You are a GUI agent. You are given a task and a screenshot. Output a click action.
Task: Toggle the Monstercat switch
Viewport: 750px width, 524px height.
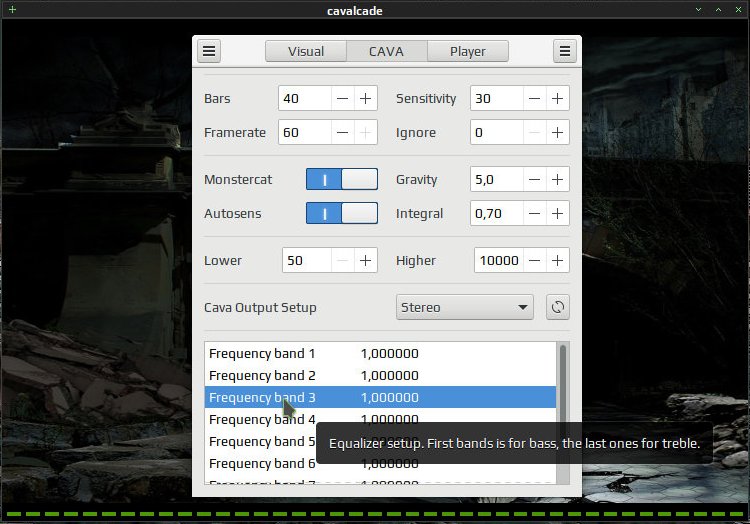[342, 179]
